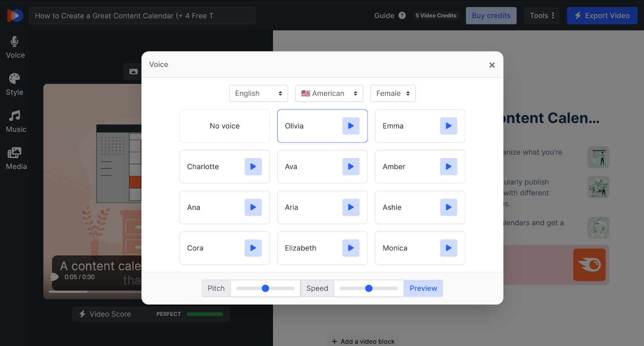Screen dimensions: 644x346
Task: Expand the English language dropdown
Action: click(x=258, y=93)
